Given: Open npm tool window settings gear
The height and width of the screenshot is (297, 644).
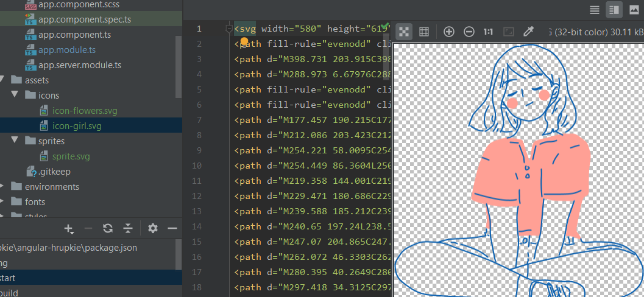Looking at the screenshot, I should coord(153,228).
